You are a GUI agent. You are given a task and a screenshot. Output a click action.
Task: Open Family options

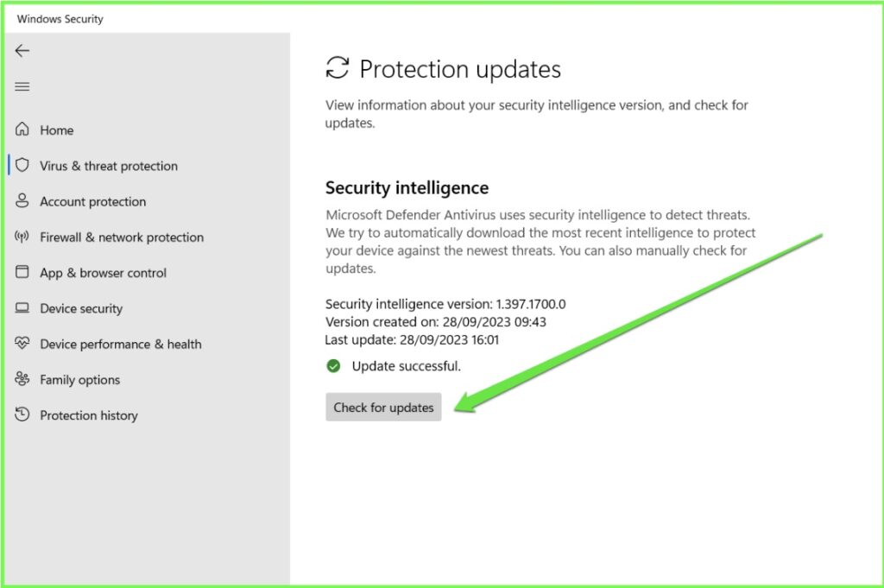(80, 380)
